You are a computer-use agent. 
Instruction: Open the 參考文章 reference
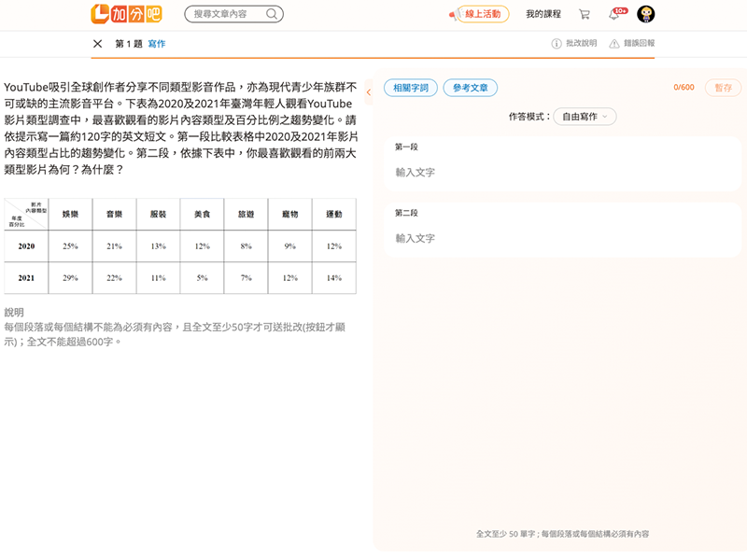470,88
